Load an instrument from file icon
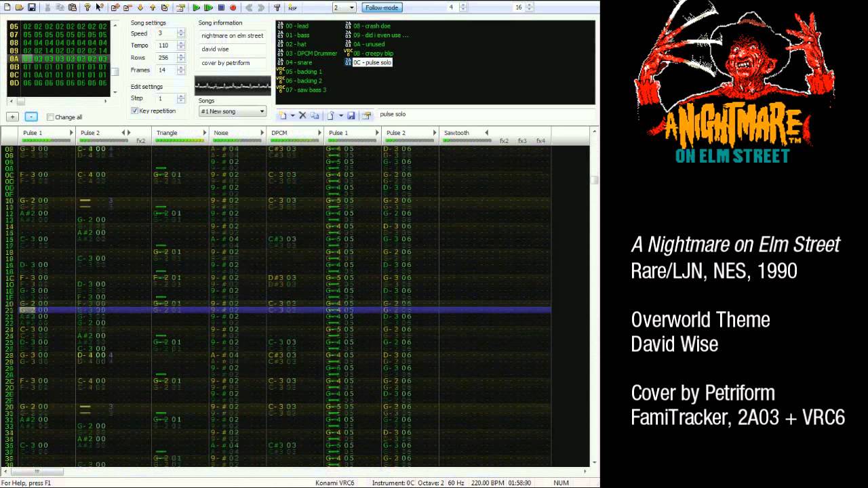 [330, 115]
